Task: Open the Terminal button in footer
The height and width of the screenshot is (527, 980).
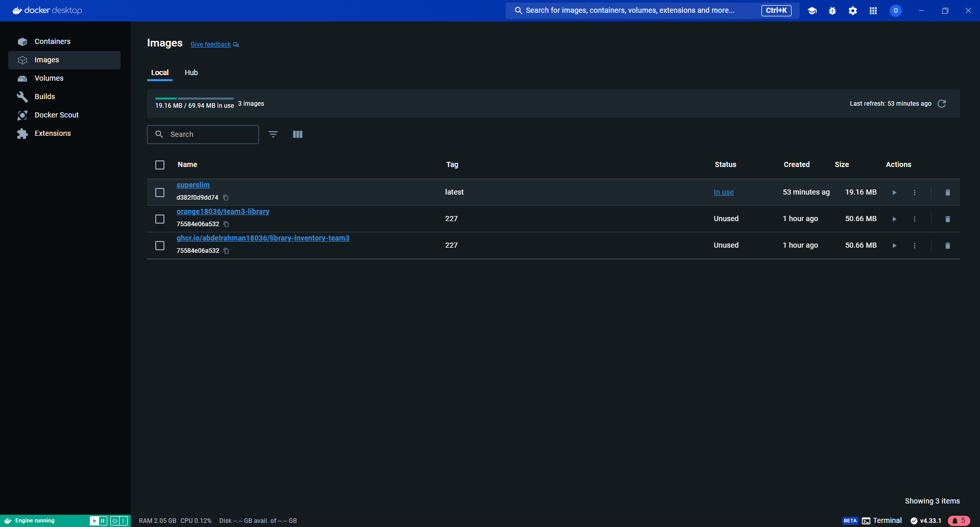Action: 882,521
